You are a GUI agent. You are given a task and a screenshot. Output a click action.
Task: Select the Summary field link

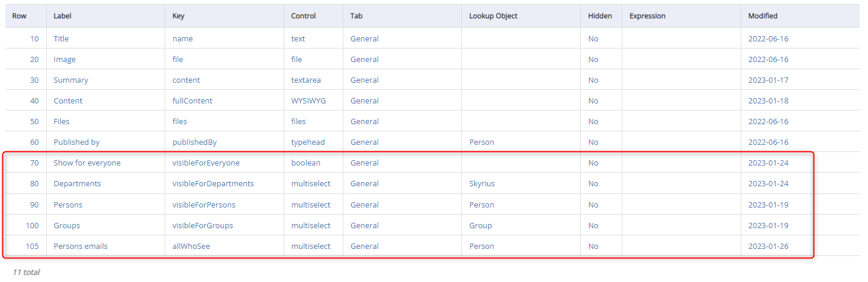[70, 80]
